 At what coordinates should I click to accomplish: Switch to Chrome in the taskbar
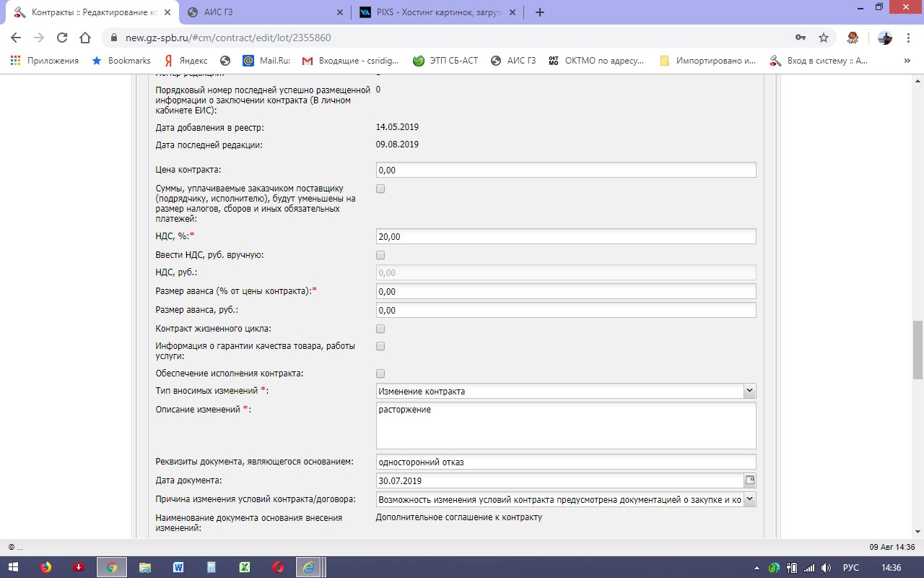(x=112, y=567)
